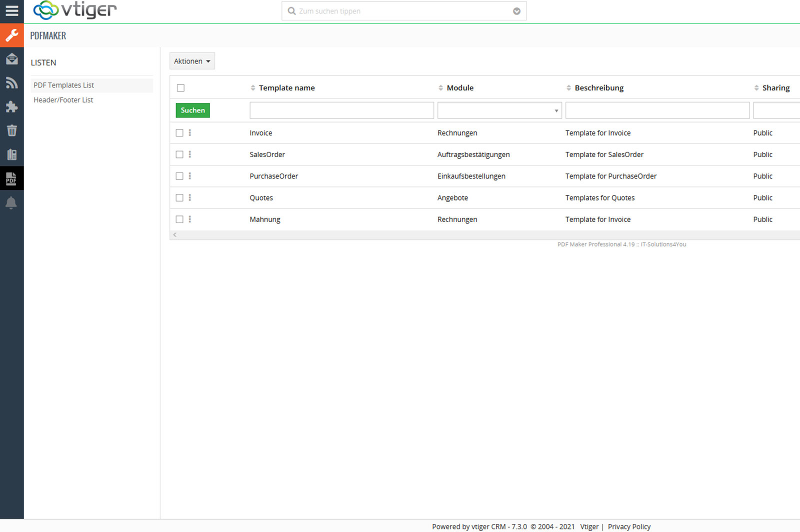This screenshot has height=532, width=800.
Task: Toggle the select-all templates checkbox
Action: coord(180,88)
